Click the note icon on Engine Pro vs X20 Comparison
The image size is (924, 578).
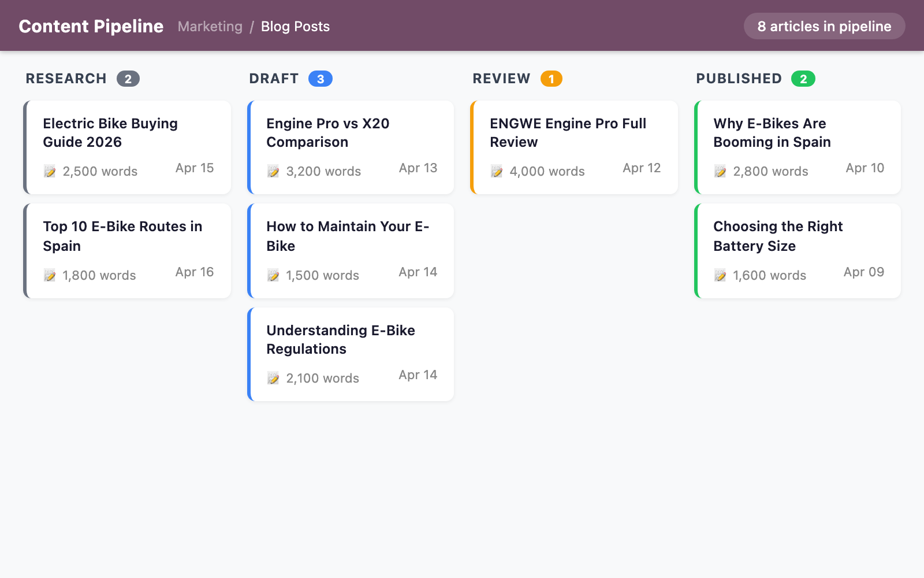(273, 171)
